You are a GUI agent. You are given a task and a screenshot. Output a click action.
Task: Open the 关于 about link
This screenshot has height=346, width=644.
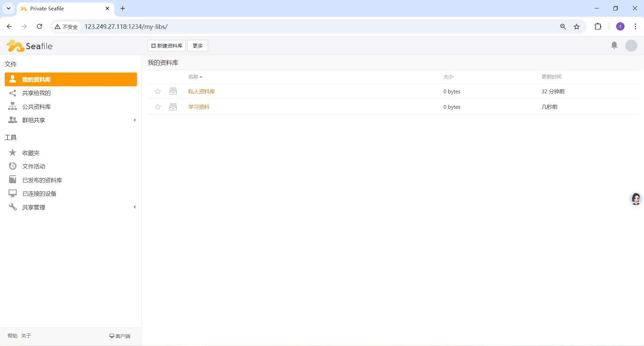(26, 336)
